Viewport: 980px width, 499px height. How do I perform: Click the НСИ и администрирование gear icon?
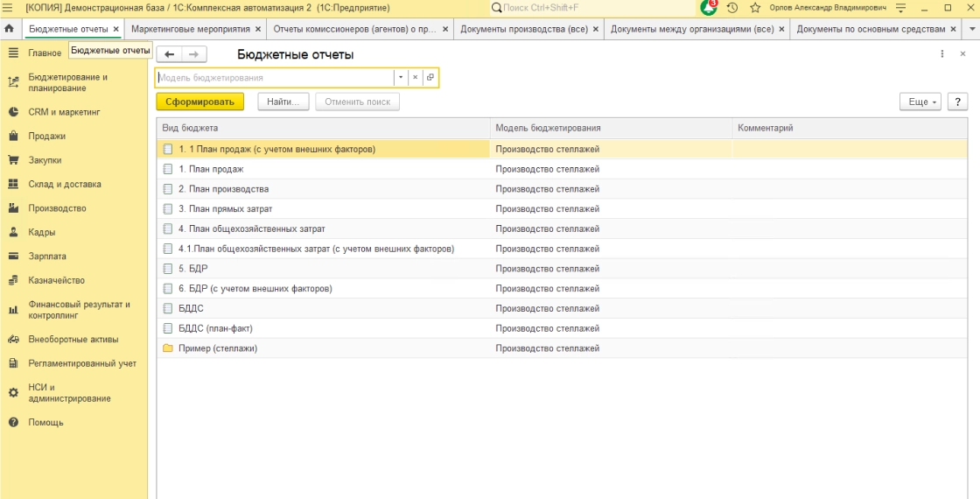click(x=13, y=393)
